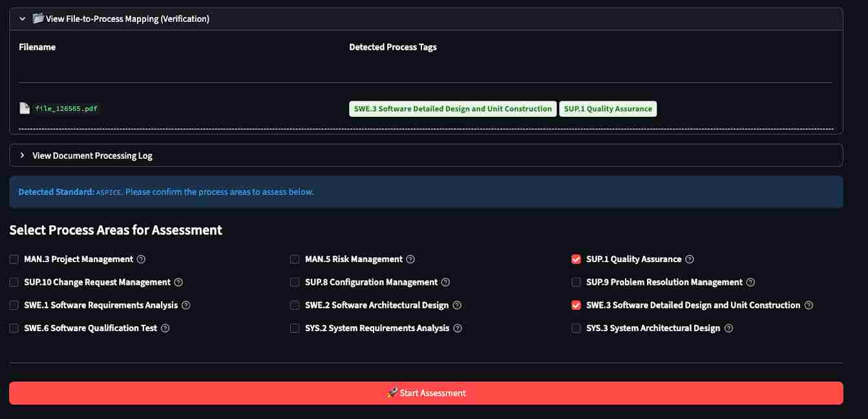This screenshot has height=419, width=868.
Task: Check the SYS.2 System Requirements Analysis checkbox
Action: tap(295, 328)
